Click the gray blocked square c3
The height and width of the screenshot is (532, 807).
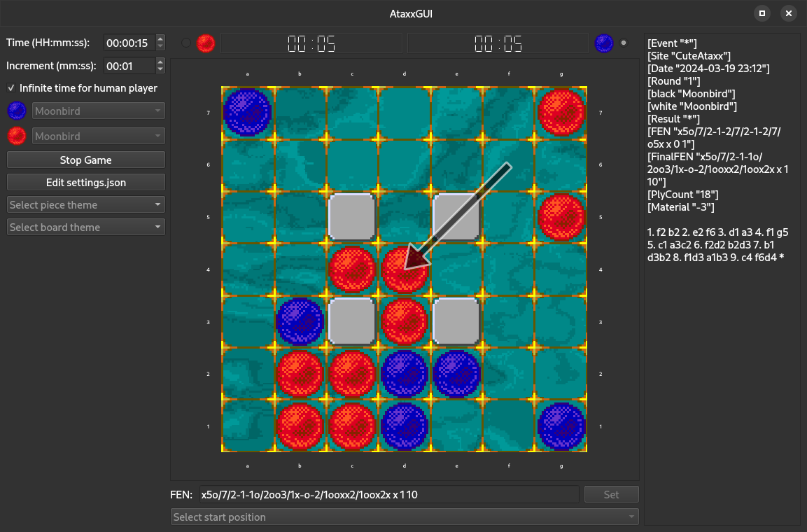tap(352, 321)
